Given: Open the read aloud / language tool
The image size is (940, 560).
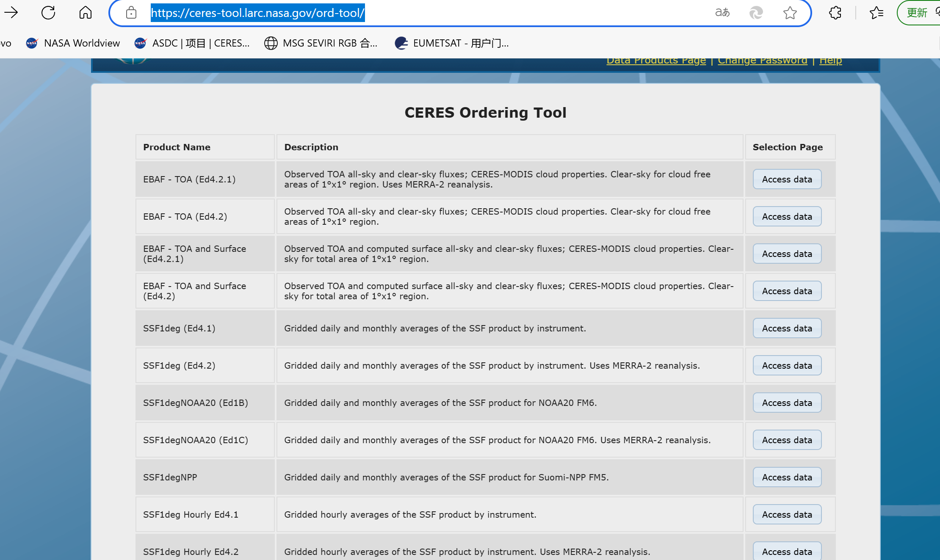Looking at the screenshot, I should pyautogui.click(x=722, y=13).
